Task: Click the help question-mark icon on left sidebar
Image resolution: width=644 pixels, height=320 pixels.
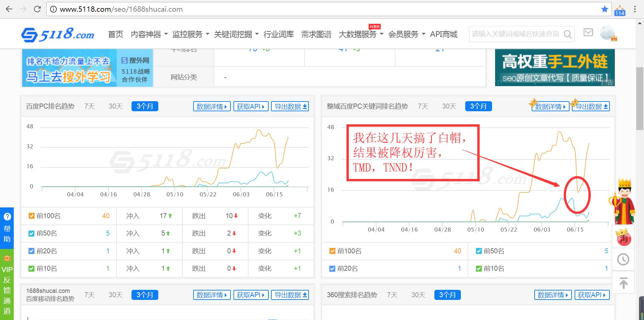Action: pos(7,216)
